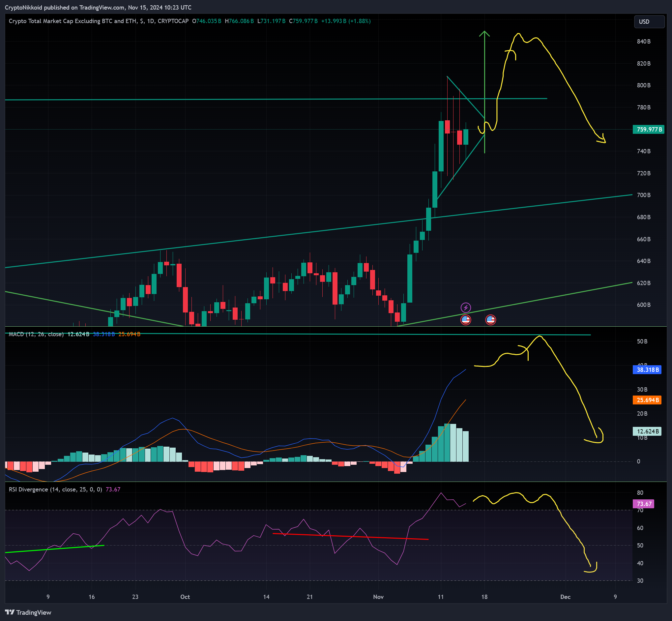
Task: Click the Crypto Total Market Cap title
Action: tap(99, 21)
